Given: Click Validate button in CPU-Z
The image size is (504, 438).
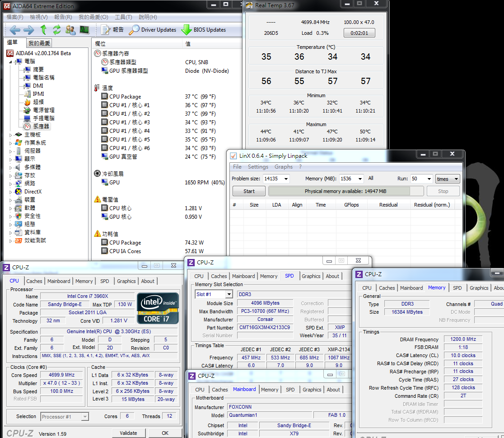Looking at the screenshot, I should tap(128, 433).
